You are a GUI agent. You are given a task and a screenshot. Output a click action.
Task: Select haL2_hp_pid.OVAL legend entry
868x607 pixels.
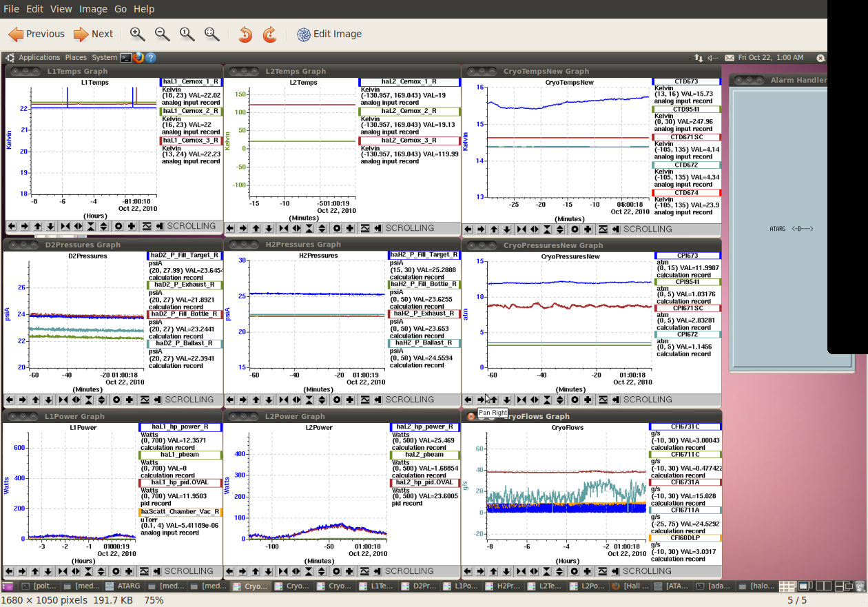point(424,482)
